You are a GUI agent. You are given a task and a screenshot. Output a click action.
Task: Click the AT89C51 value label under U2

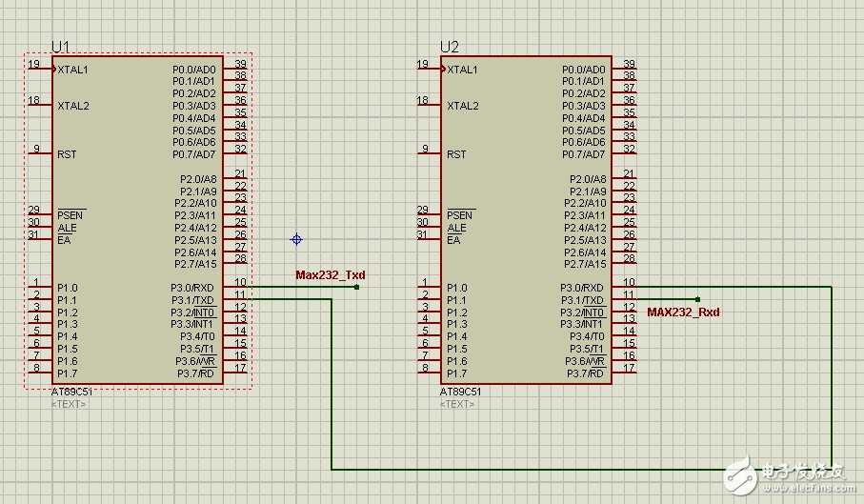pyautogui.click(x=461, y=392)
